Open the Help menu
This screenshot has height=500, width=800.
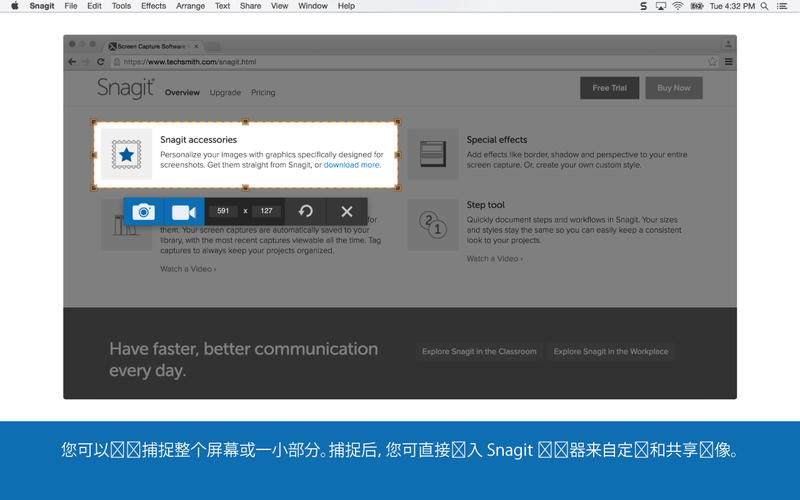(346, 6)
